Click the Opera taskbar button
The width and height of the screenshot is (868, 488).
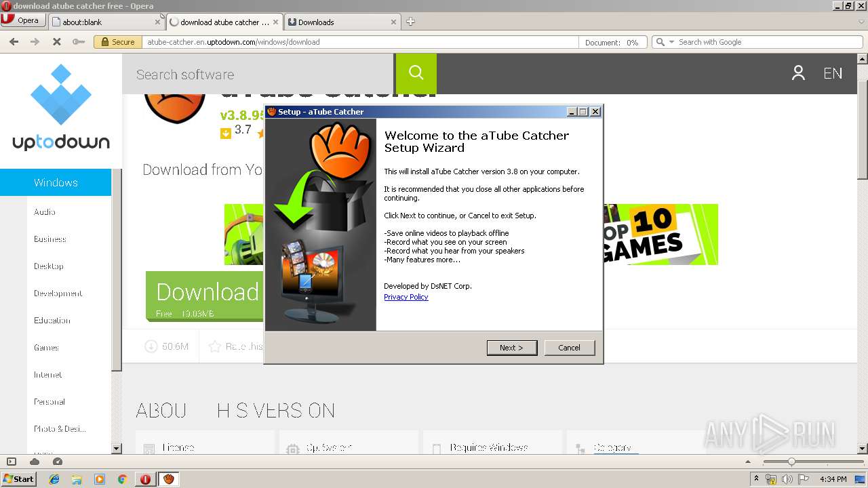[x=145, y=479]
